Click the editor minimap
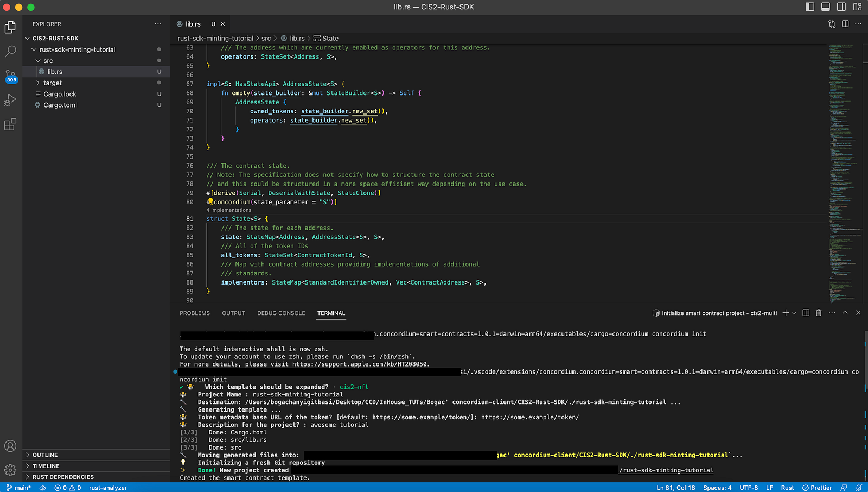 [x=845, y=173]
